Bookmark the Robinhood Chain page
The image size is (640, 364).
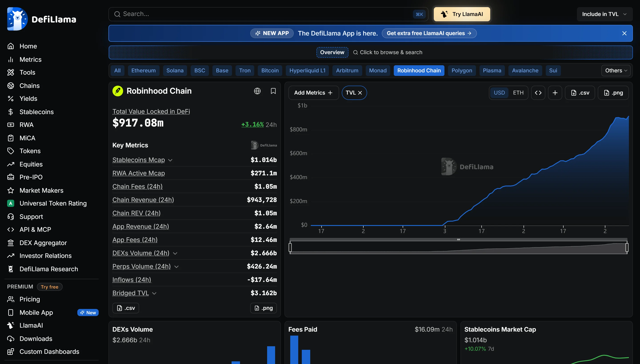(273, 91)
